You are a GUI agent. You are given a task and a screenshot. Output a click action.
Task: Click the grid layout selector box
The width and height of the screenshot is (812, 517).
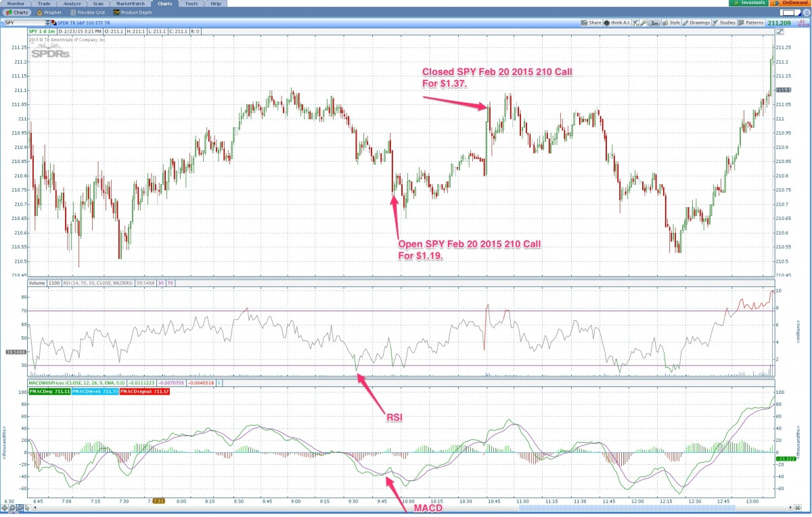pyautogui.click(x=789, y=13)
